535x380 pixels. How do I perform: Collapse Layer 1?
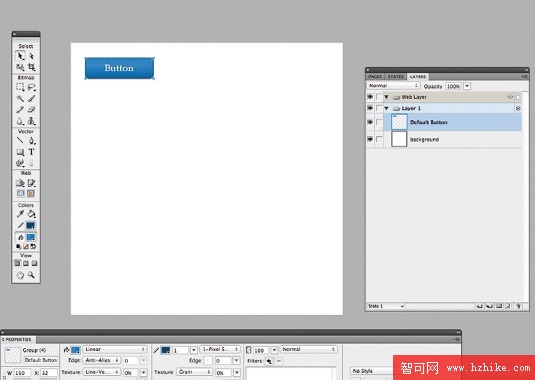tap(387, 108)
